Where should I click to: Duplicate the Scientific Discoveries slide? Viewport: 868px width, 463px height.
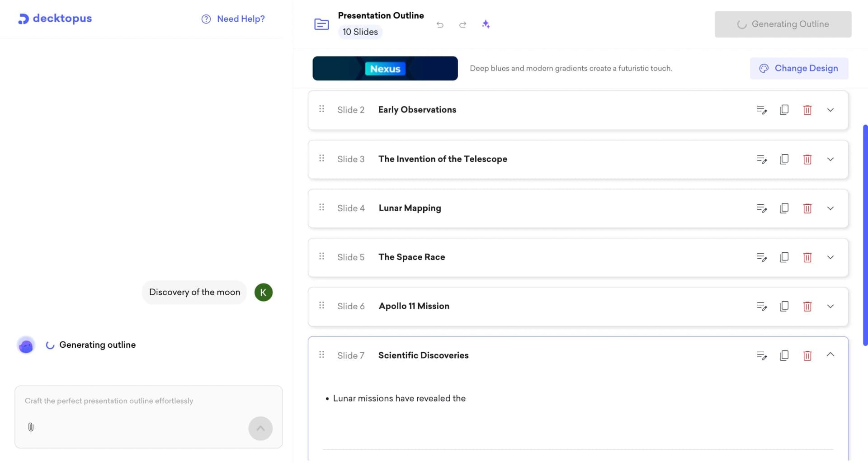(784, 355)
